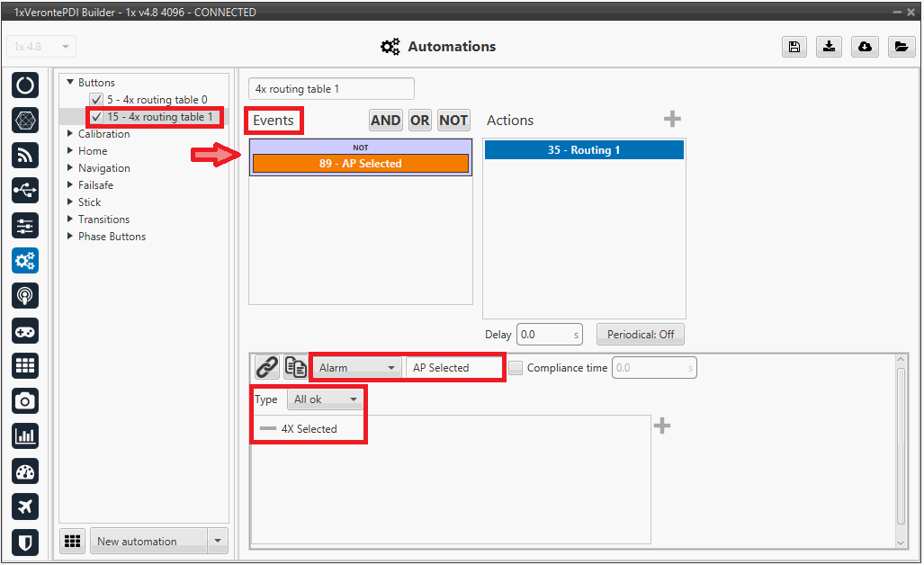Click the 4X Selected list entry

[309, 429]
